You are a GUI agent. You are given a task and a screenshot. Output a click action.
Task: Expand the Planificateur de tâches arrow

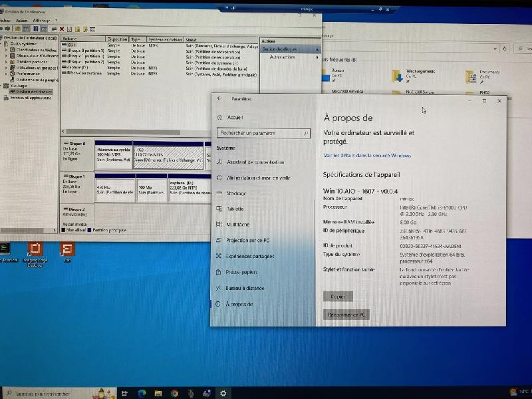6,50
